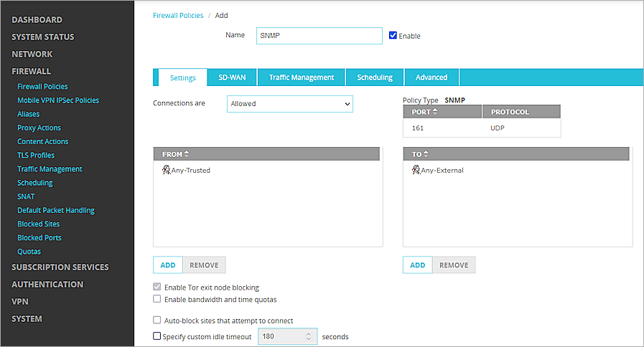644x347 pixels.
Task: Open Firewall Policies in the sidebar
Action: click(x=42, y=87)
